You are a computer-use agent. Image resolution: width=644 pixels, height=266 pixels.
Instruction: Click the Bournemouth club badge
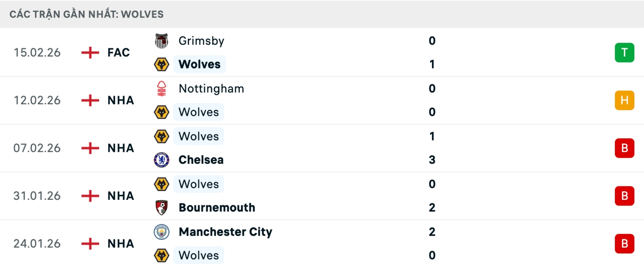[162, 208]
